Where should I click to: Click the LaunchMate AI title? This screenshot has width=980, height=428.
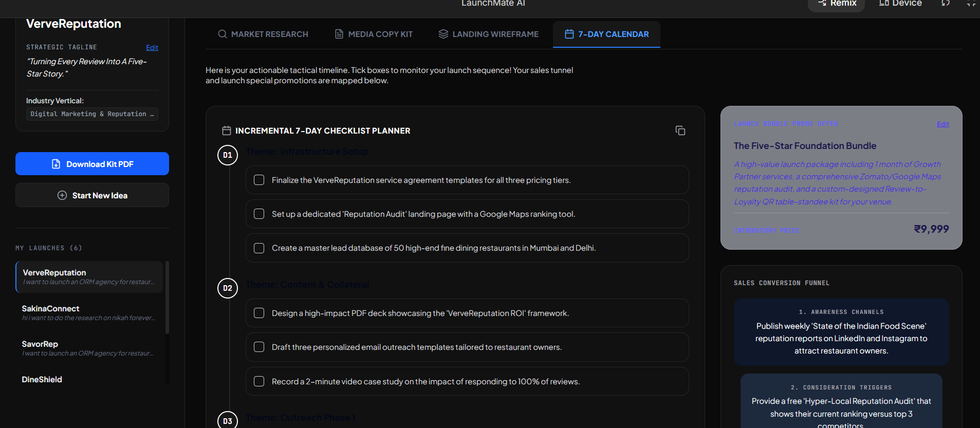pyautogui.click(x=493, y=4)
